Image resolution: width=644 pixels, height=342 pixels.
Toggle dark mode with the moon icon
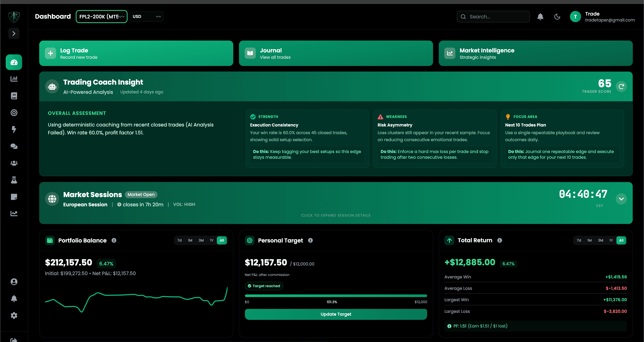(x=557, y=16)
